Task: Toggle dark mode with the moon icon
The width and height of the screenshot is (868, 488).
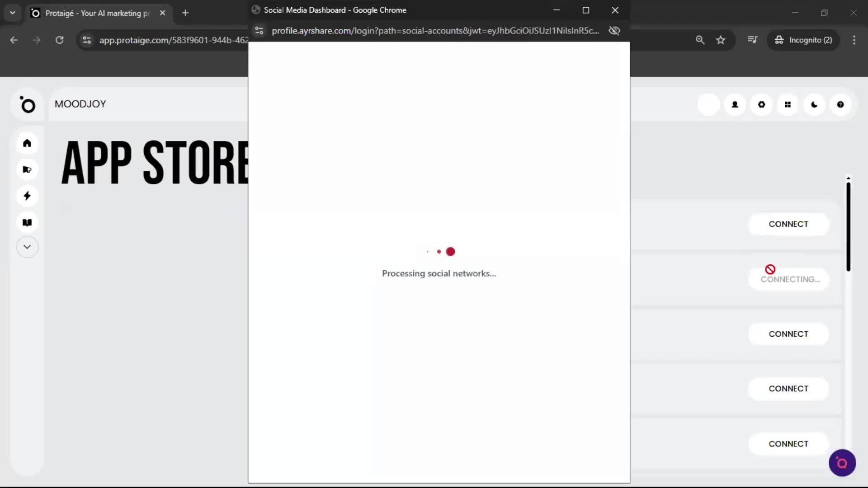Action: 814,104
